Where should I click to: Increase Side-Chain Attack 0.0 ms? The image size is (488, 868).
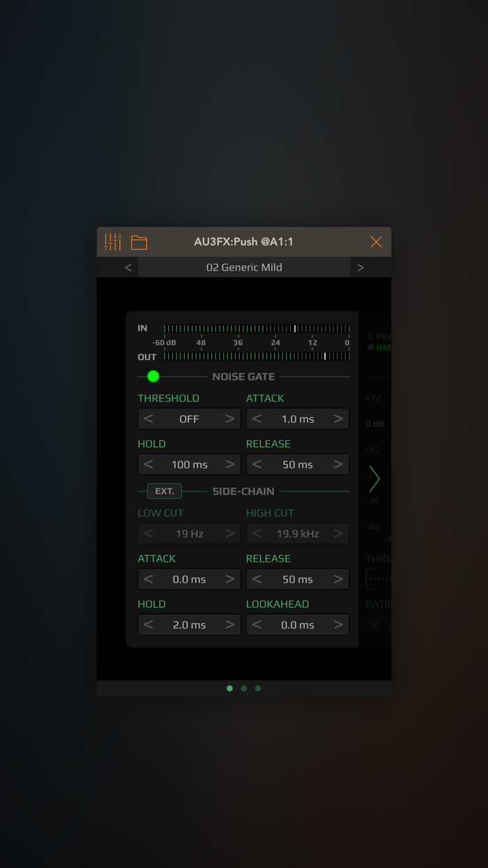[229, 579]
